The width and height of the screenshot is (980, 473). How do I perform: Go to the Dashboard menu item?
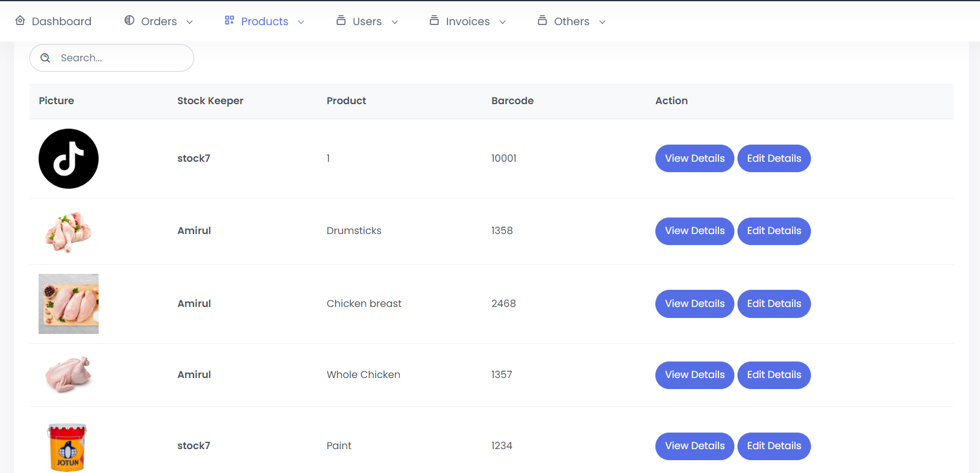coord(61,21)
